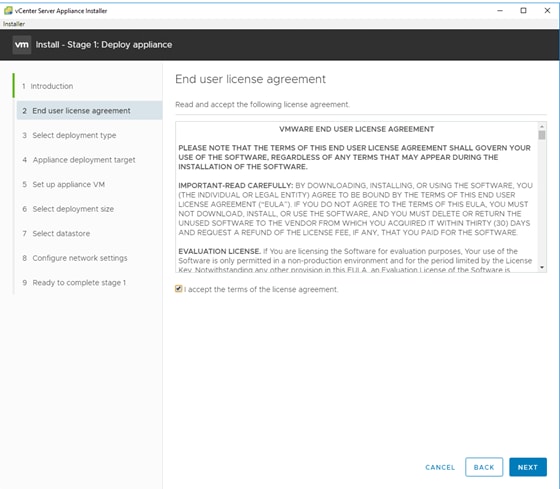Minimize the installer window
Viewport: 560px width, 489px height.
pyautogui.click(x=500, y=11)
